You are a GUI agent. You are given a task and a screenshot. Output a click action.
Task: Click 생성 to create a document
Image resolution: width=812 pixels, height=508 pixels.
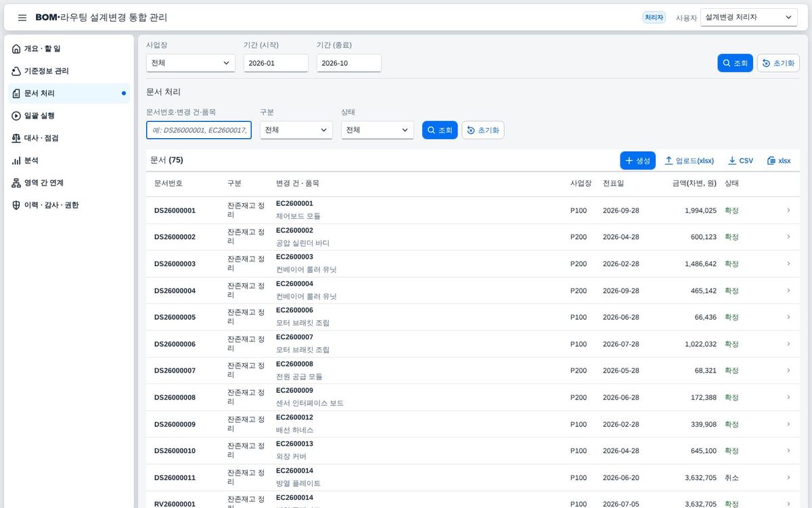(637, 161)
